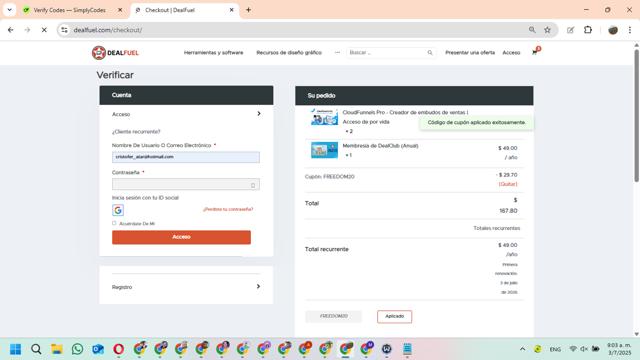640x360 pixels.
Task: Open the Wi-Fi icon in system tray
Action: click(x=573, y=349)
